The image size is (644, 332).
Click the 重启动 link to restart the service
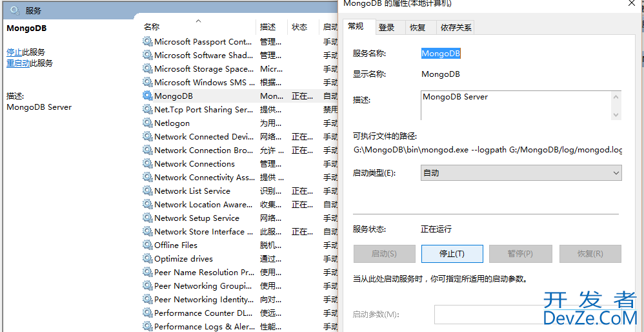18,63
